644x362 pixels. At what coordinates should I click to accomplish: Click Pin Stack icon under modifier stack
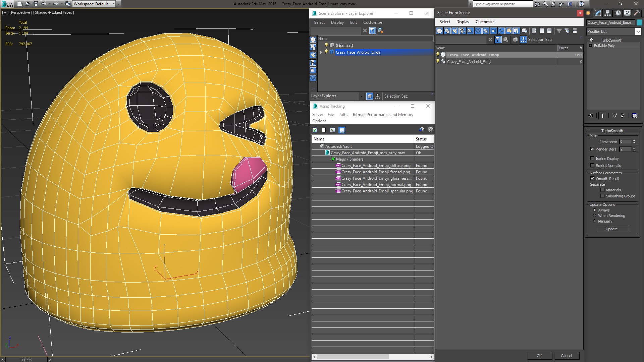tap(591, 116)
